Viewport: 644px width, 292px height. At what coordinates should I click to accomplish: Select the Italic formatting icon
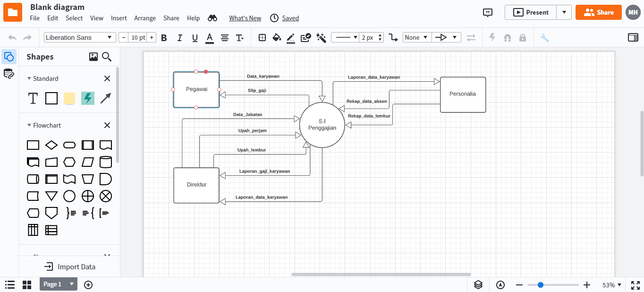179,37
